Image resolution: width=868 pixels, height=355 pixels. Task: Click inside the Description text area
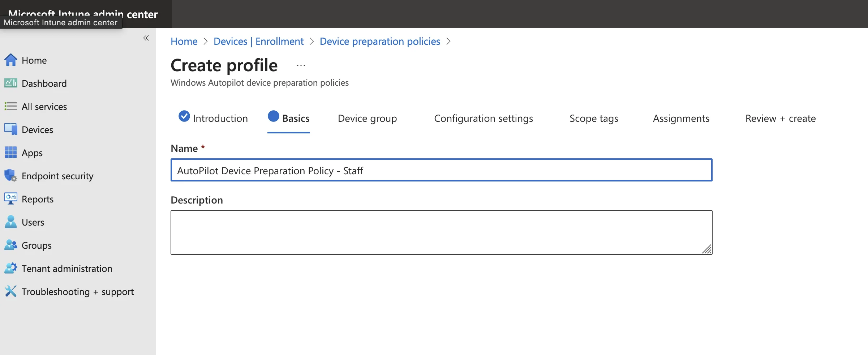coord(441,232)
